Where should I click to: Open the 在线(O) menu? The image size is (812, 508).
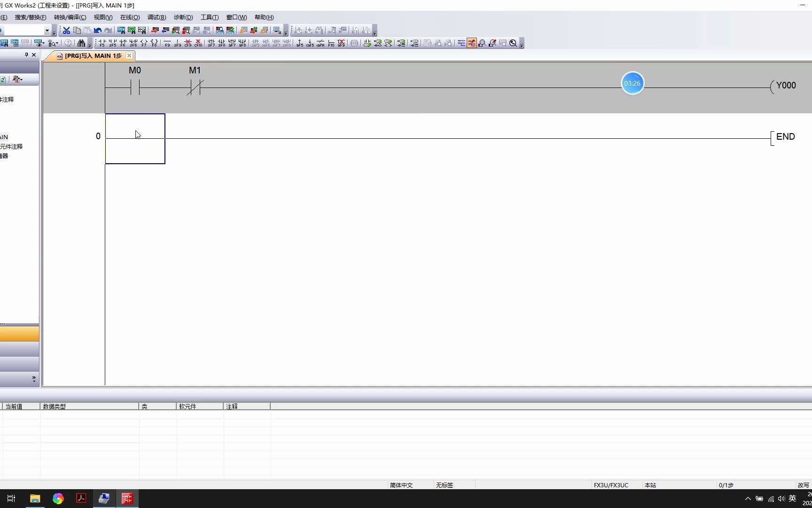130,17
